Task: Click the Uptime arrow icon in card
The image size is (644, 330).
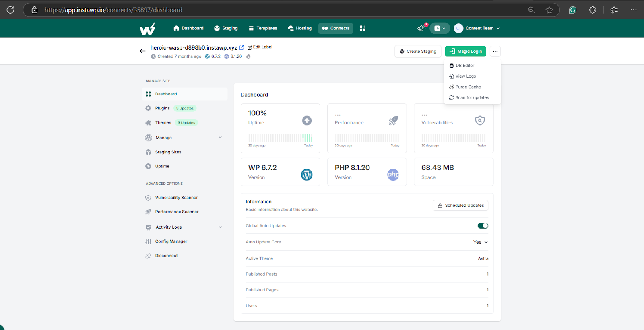Action: 307,120
